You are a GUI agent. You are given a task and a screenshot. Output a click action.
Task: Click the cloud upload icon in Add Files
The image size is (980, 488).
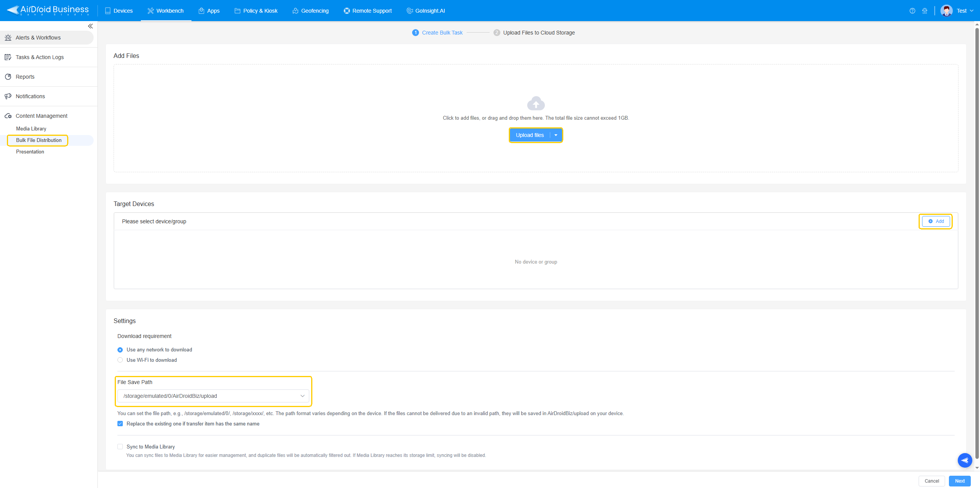(x=536, y=103)
